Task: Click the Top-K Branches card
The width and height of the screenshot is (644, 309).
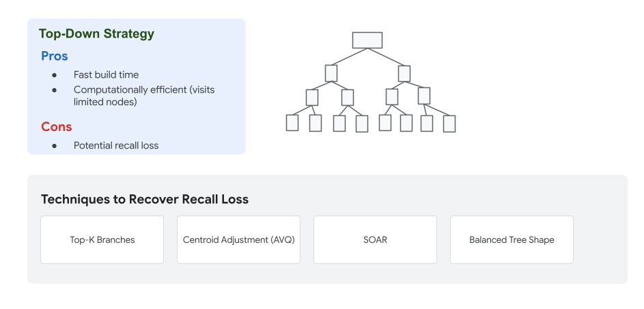Action: 102,239
